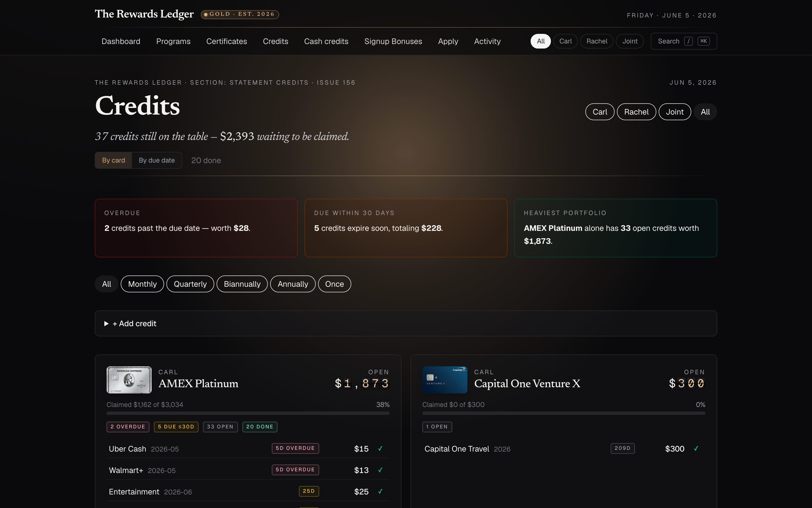812x508 pixels.
Task: Filter header by Carl
Action: (565, 41)
